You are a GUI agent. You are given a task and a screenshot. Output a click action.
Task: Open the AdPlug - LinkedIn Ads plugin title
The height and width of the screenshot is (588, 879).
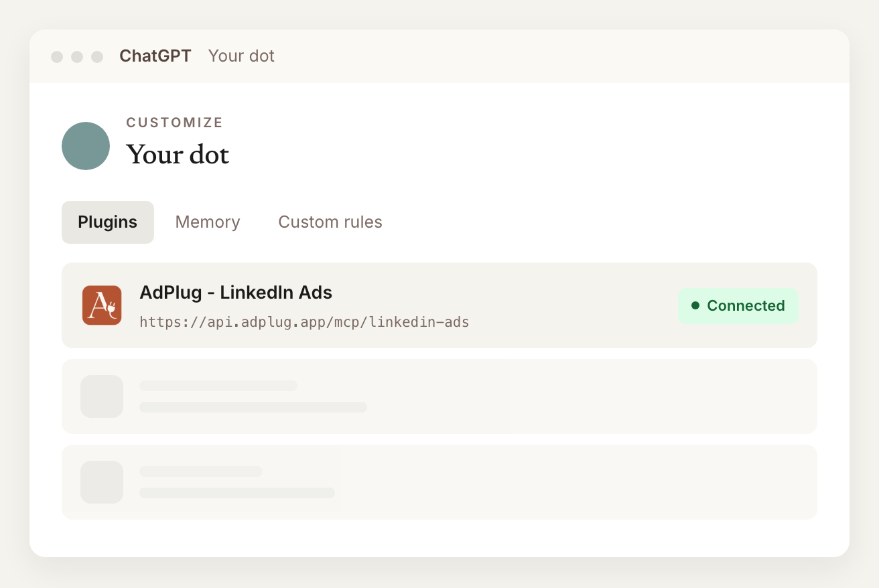[x=236, y=293]
